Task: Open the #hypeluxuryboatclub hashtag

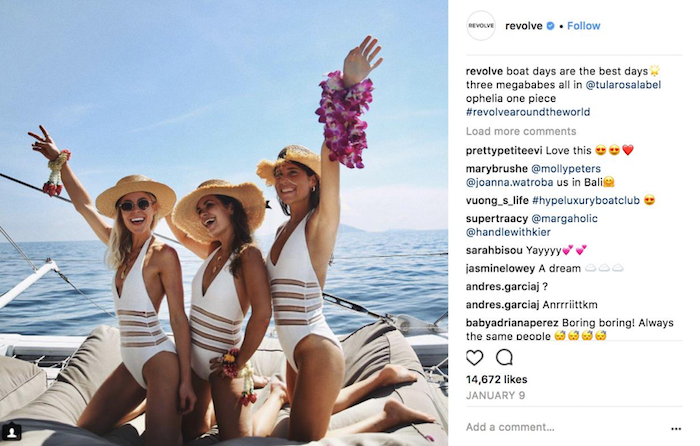Action: tap(583, 200)
